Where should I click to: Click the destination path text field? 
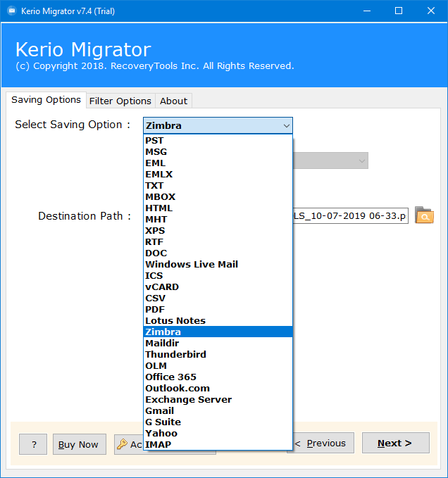[x=350, y=216]
